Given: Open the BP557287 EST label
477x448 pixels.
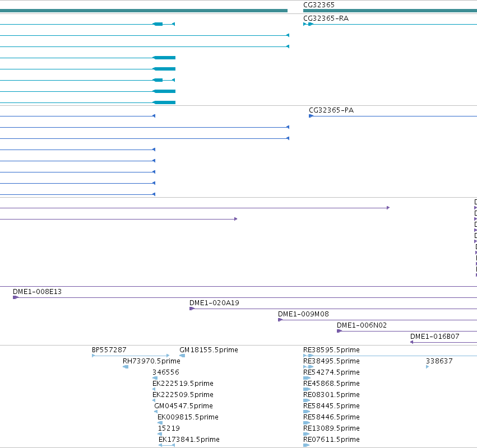Looking at the screenshot, I should coord(109,350).
